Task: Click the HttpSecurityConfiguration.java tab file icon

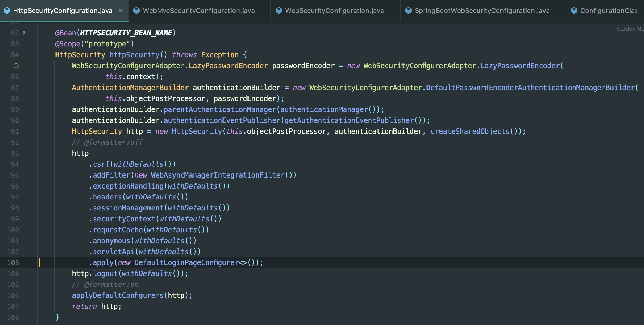Action: point(7,11)
